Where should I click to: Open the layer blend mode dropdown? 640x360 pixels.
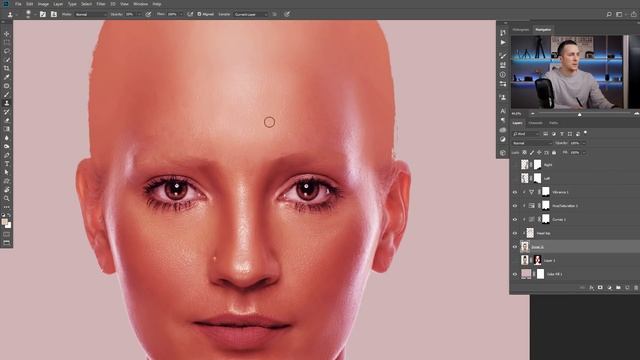[532, 143]
